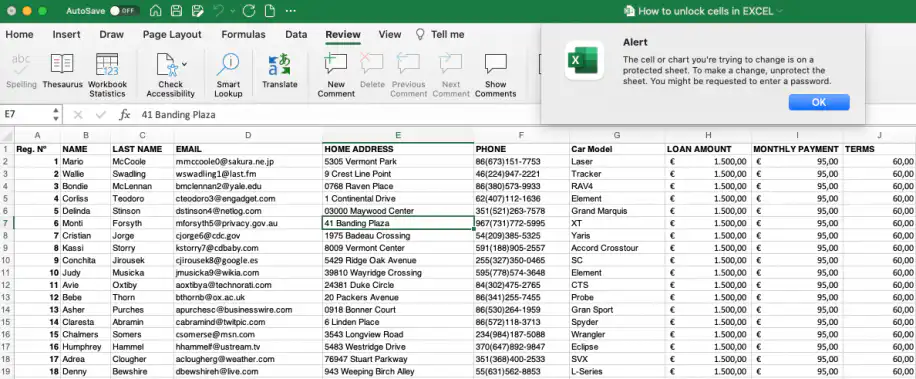Click the Redo circular arrow icon

tap(249, 11)
